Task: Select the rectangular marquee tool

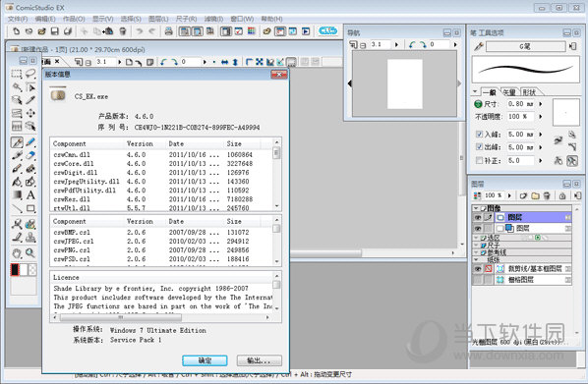Action: tap(17, 74)
